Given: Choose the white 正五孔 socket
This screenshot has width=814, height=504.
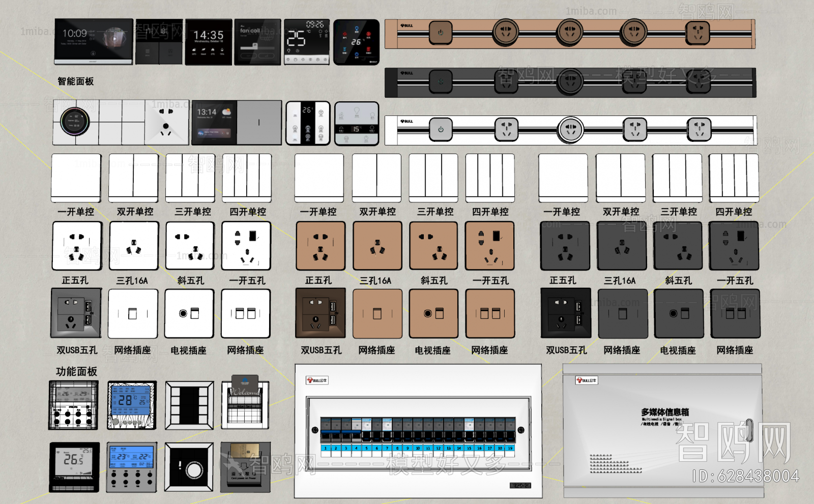Looking at the screenshot, I should point(77,246).
